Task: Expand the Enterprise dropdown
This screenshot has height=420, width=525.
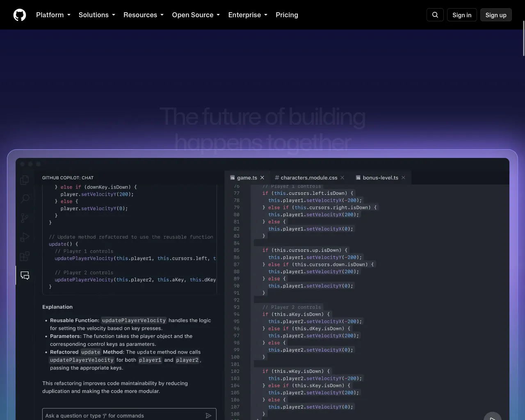Action: [248, 15]
